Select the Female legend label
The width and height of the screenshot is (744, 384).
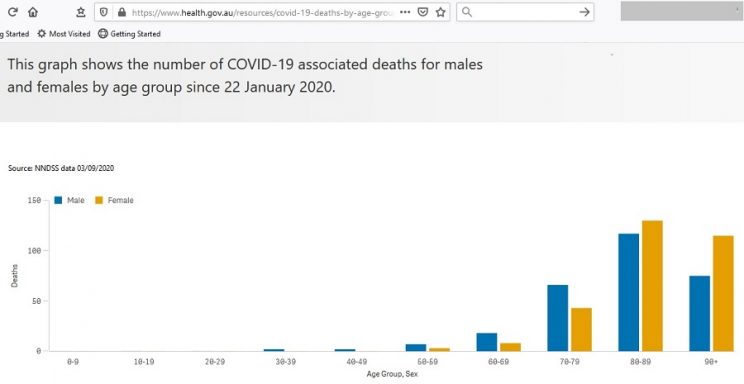tap(121, 200)
